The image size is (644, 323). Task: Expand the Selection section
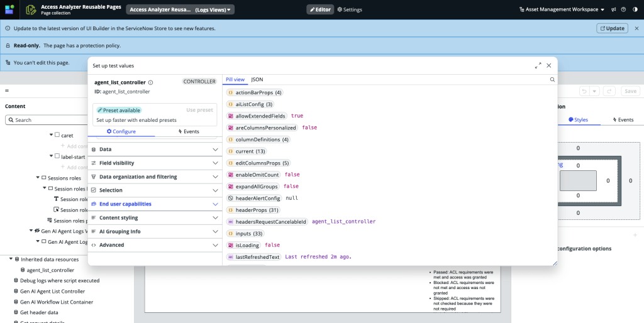point(155,190)
